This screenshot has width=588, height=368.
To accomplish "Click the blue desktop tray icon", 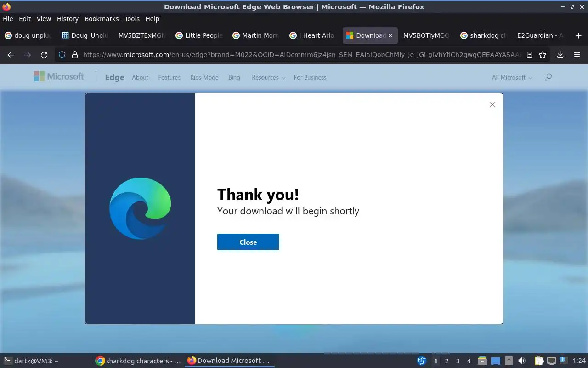I will coord(495,361).
